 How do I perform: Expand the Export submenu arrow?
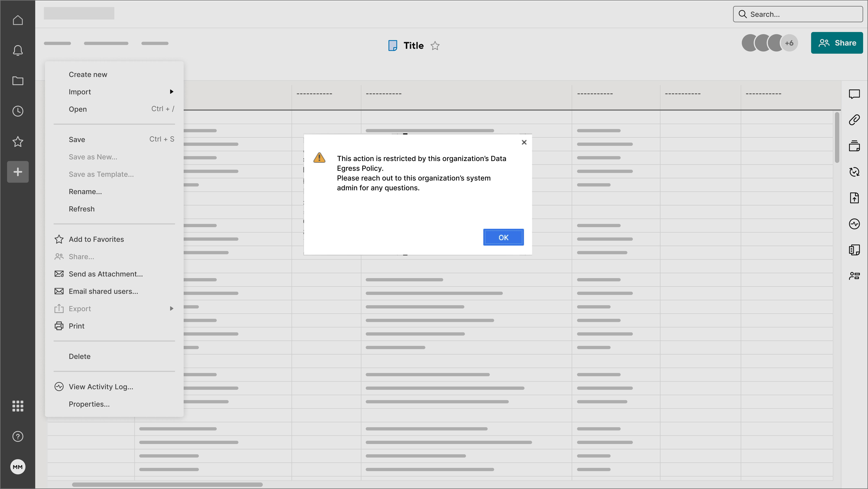tap(172, 309)
